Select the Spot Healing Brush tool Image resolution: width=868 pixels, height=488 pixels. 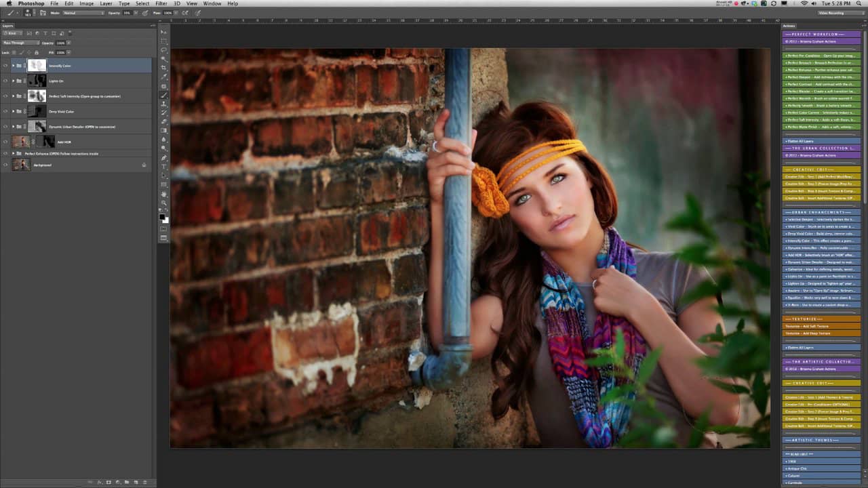point(163,86)
